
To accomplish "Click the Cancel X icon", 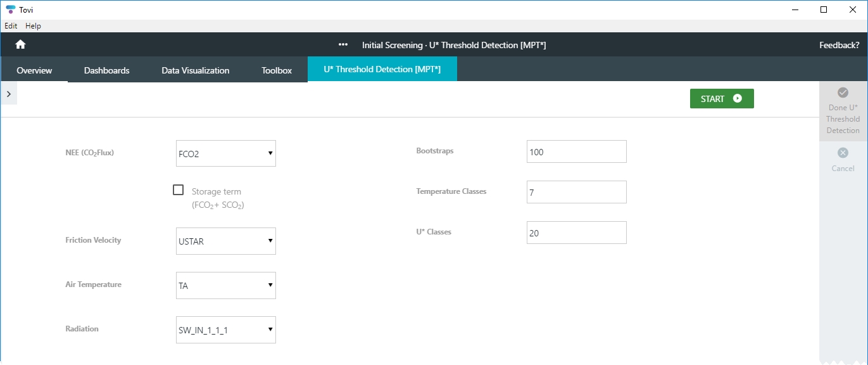I will pos(843,153).
